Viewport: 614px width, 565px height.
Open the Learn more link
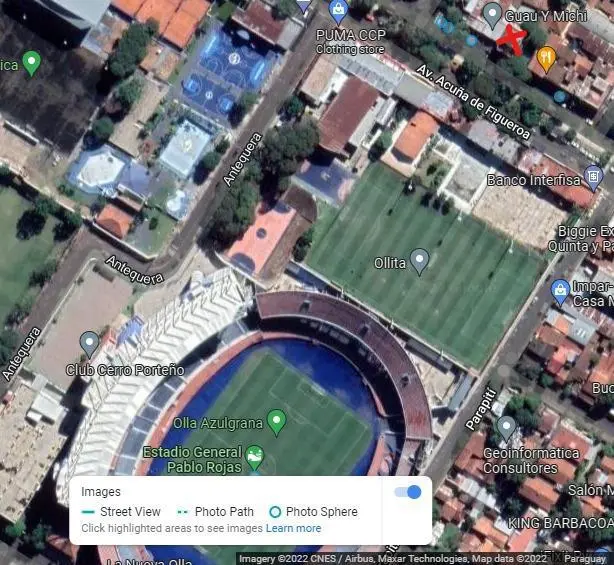(x=293, y=528)
